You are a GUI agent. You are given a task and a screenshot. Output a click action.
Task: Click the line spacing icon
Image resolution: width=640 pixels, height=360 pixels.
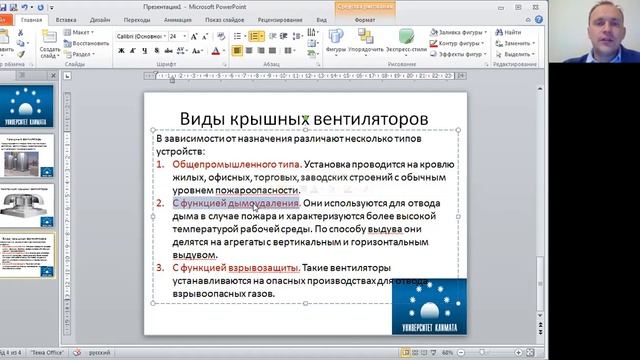297,36
